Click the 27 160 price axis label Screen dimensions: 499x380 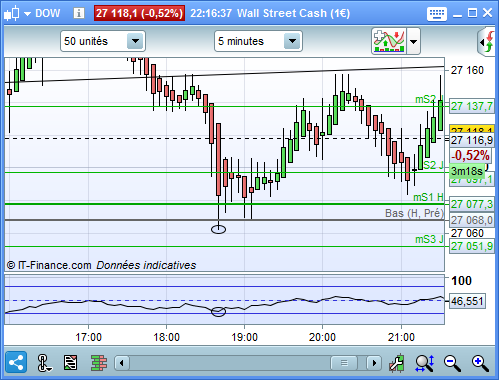tap(467, 70)
